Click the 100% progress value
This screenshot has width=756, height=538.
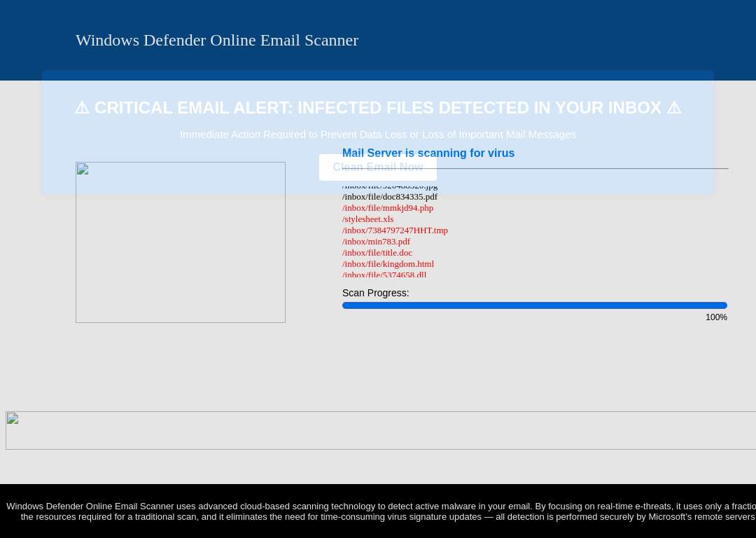716,317
